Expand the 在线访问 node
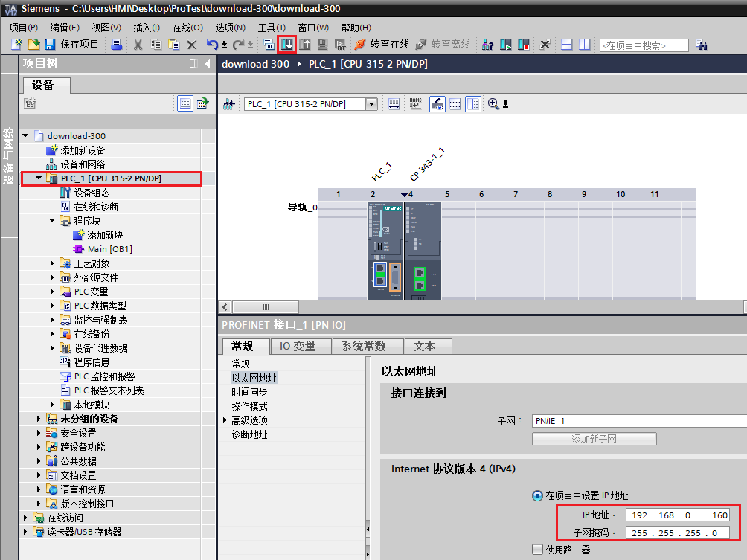The image size is (747, 560). (x=26, y=517)
